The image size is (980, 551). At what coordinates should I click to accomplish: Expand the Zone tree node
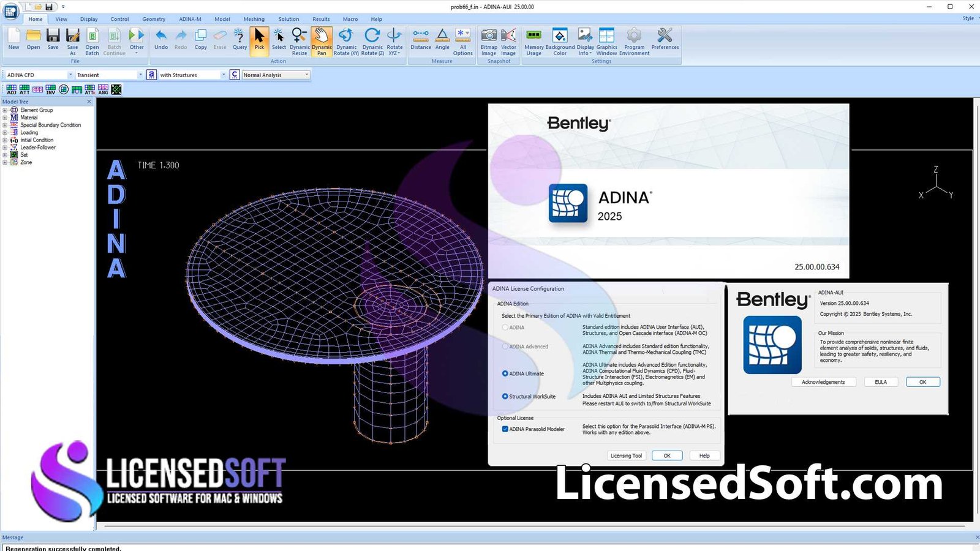(x=5, y=162)
